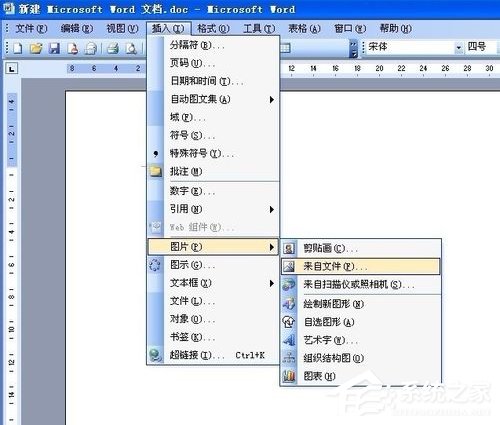Click the 插入(I) menu
The image size is (500, 425).
[x=168, y=29]
